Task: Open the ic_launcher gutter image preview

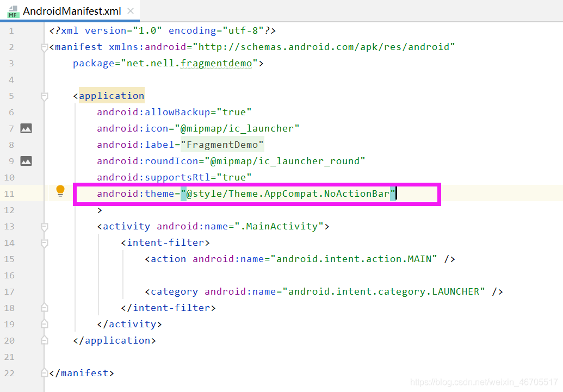Action: pyautogui.click(x=26, y=128)
